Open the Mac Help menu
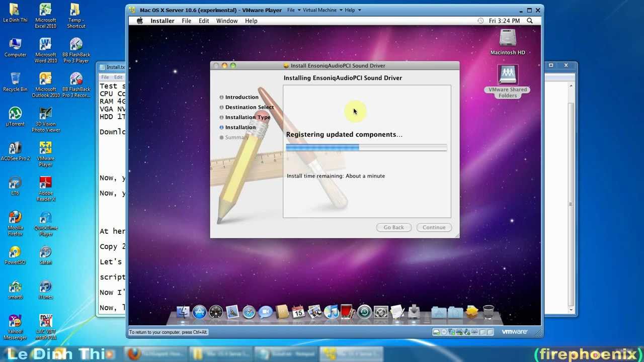 [x=251, y=21]
